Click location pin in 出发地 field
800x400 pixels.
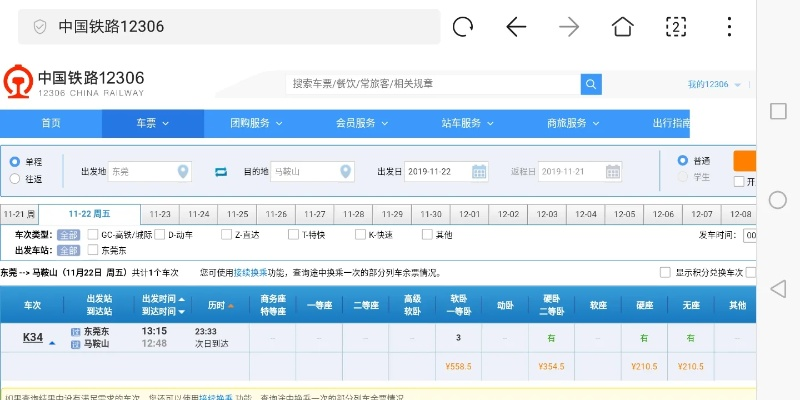point(182,172)
